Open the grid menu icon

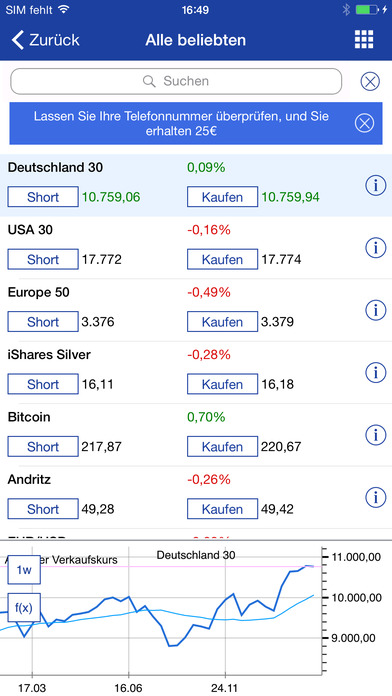(x=364, y=40)
